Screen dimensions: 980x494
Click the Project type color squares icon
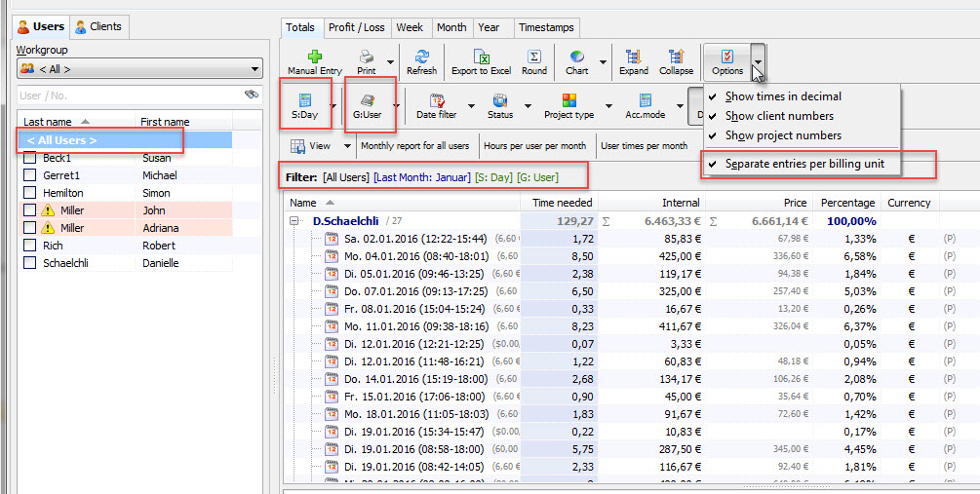click(x=569, y=100)
